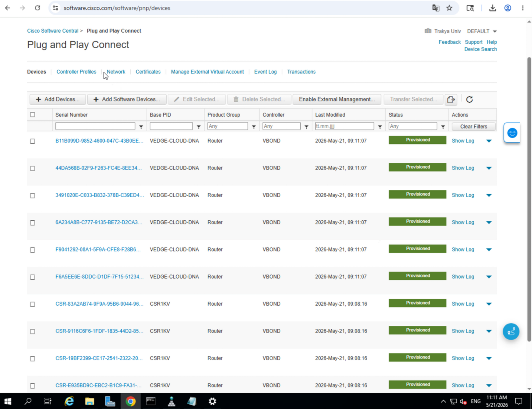Image resolution: width=532 pixels, height=409 pixels.
Task: Open the Windows Start menu
Action: pyautogui.click(x=8, y=401)
